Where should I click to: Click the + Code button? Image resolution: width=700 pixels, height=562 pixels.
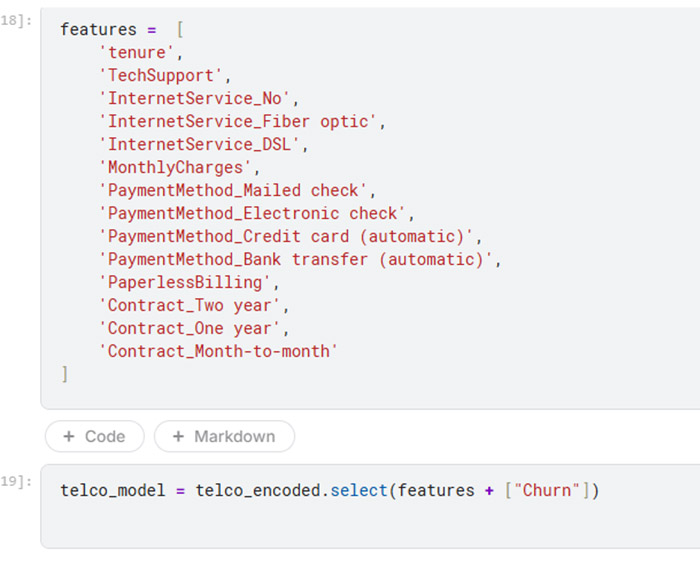(x=94, y=437)
